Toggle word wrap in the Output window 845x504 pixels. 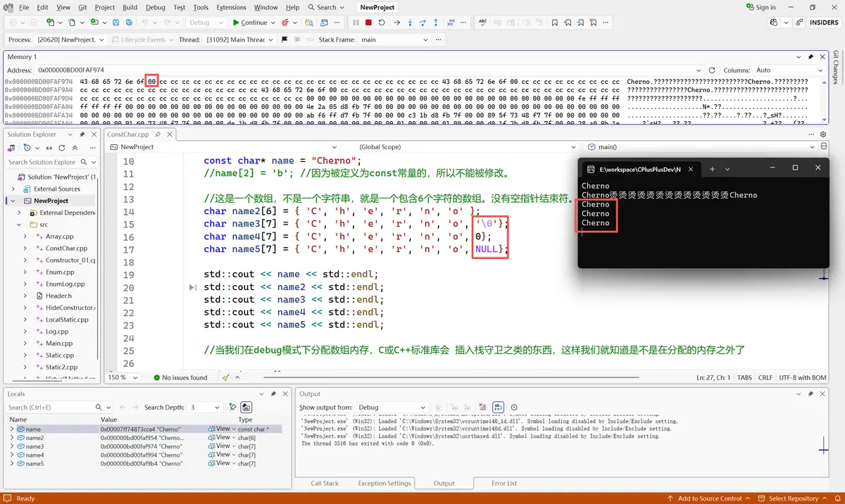498,408
